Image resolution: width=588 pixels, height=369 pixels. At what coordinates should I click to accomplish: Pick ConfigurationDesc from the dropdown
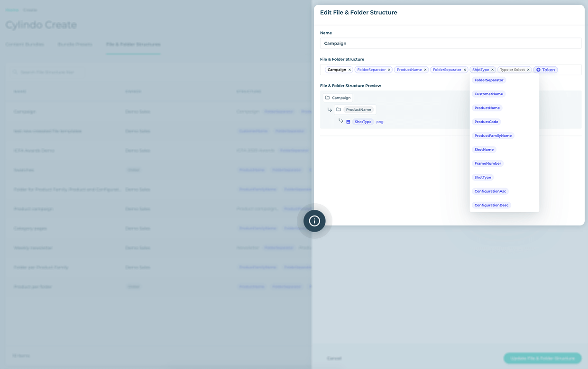pos(491,205)
